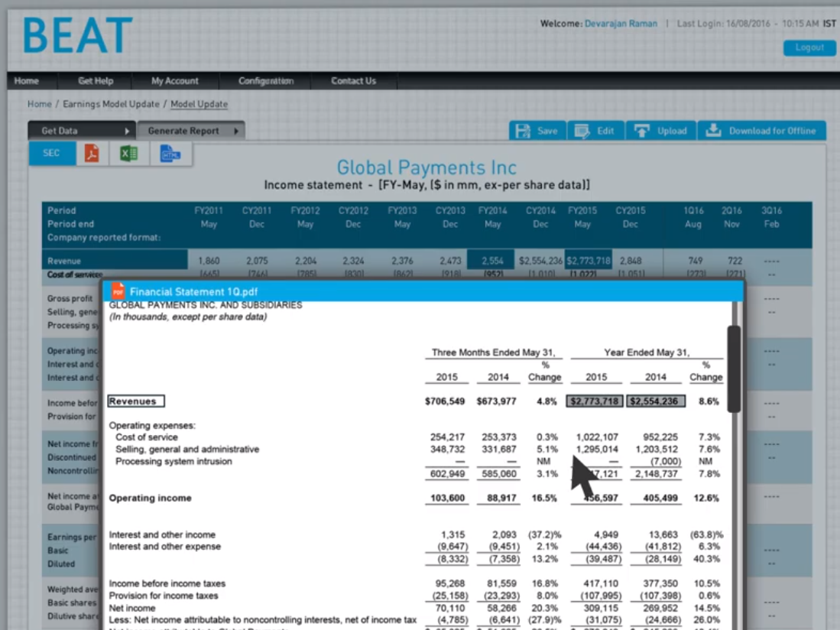This screenshot has height=630, width=840.
Task: Open the PDF source icon
Action: 92,154
